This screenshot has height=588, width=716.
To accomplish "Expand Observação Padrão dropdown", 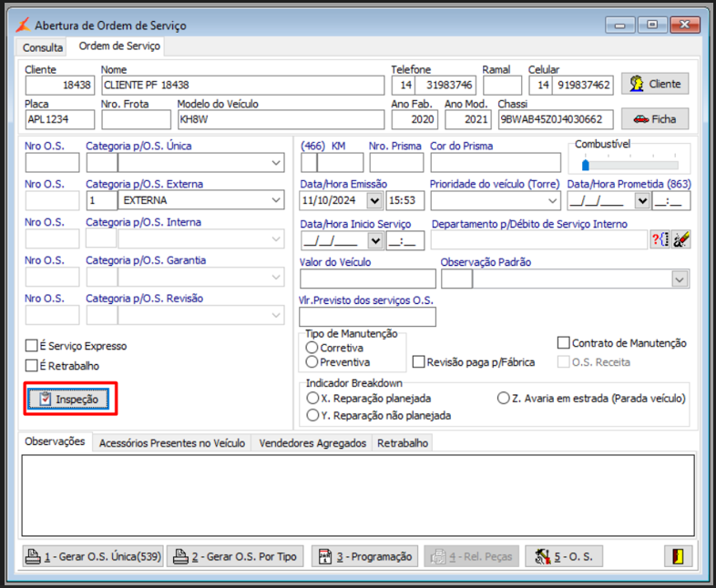I will pyautogui.click(x=680, y=279).
